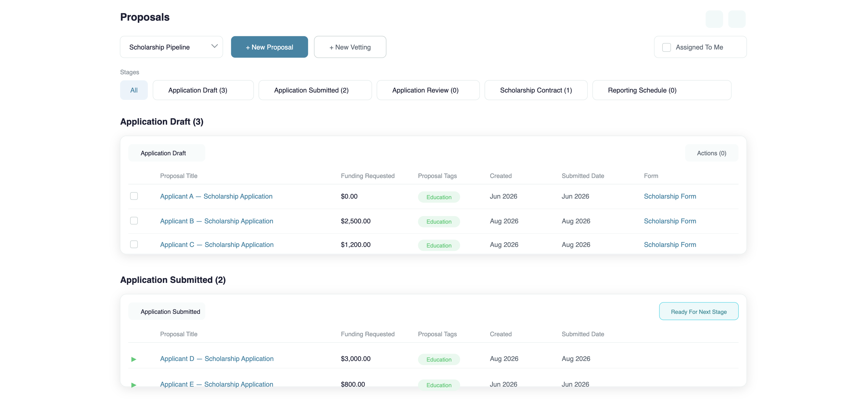
Task: Click the Application Draft chip in the table
Action: pos(166,153)
